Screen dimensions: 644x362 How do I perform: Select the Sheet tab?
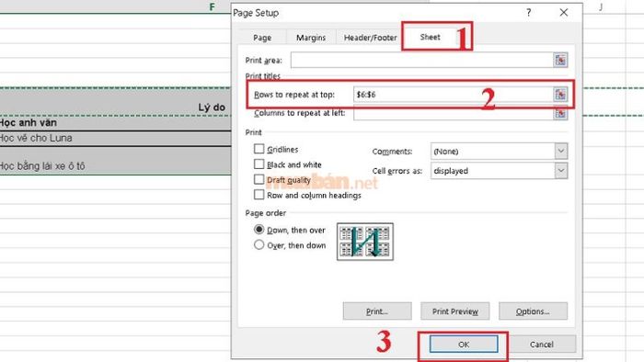coord(430,37)
